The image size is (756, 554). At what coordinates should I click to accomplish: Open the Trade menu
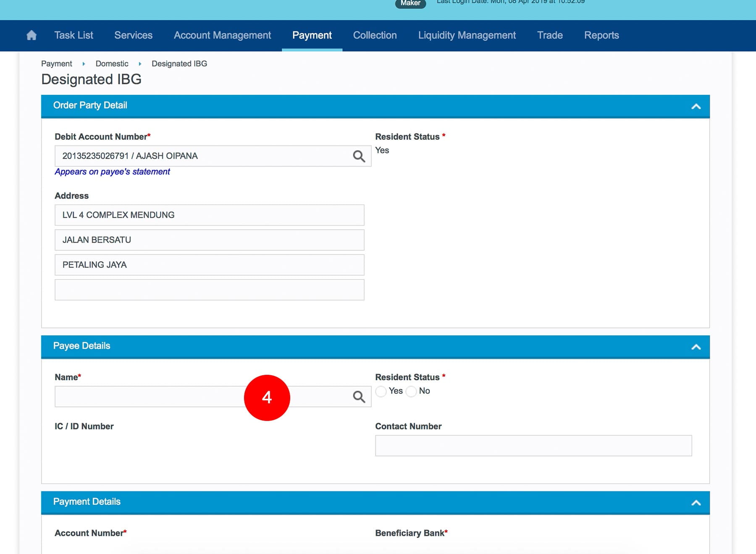(549, 35)
